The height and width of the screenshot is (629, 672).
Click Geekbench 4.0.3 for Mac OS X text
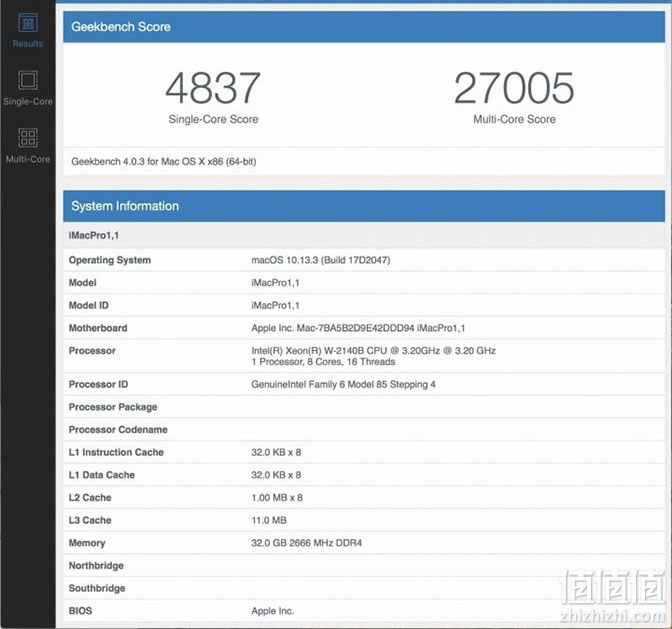click(x=164, y=162)
